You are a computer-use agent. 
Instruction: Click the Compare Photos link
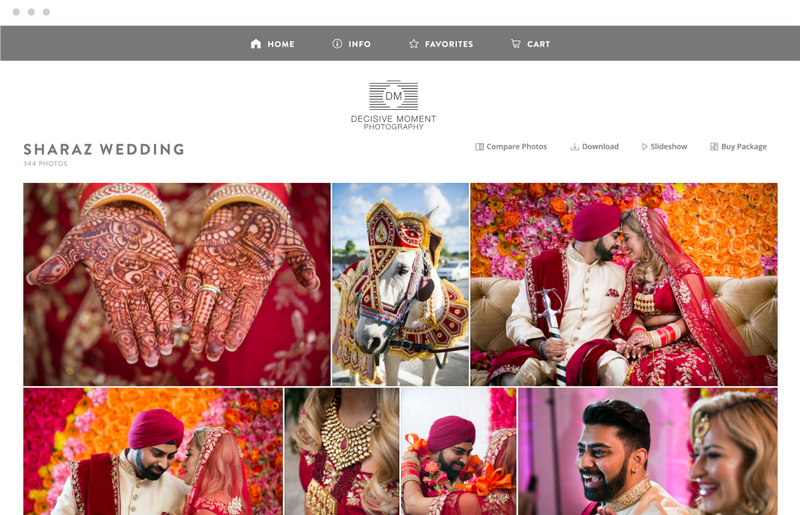point(516,147)
